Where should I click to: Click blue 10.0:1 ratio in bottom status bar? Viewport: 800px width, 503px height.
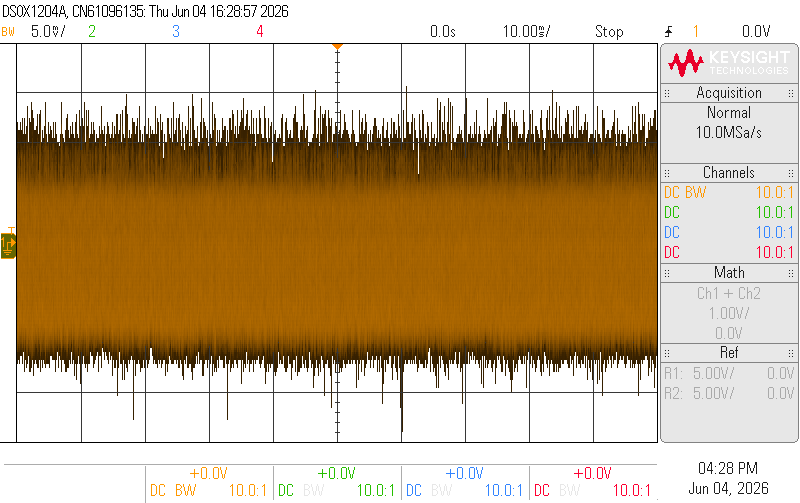[x=504, y=491]
